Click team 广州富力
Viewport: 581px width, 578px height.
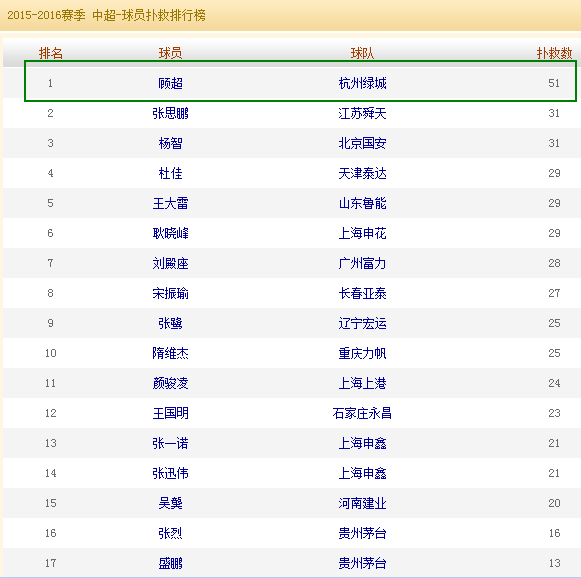pos(362,263)
